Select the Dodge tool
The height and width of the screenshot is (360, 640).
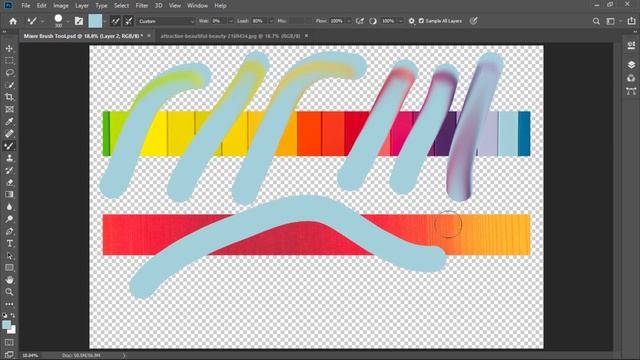[9, 219]
